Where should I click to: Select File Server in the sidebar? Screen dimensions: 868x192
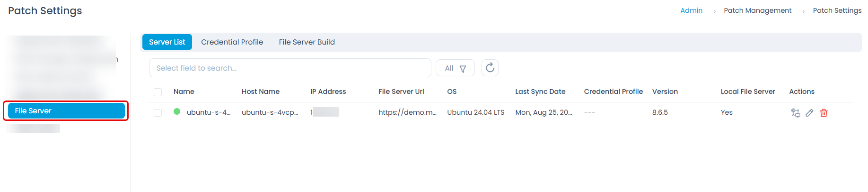coord(66,111)
